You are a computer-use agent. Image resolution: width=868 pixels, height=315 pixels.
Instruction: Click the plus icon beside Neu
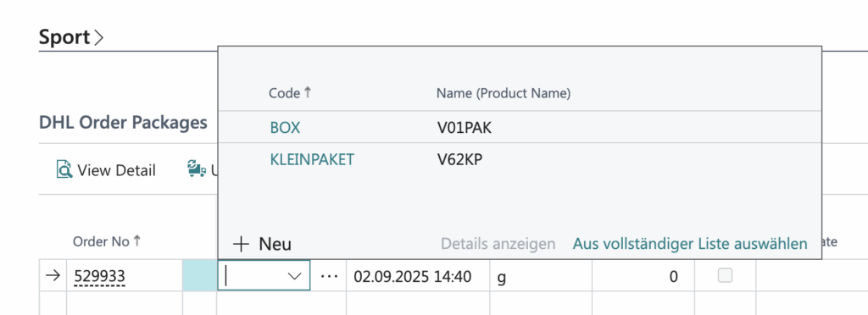click(242, 244)
